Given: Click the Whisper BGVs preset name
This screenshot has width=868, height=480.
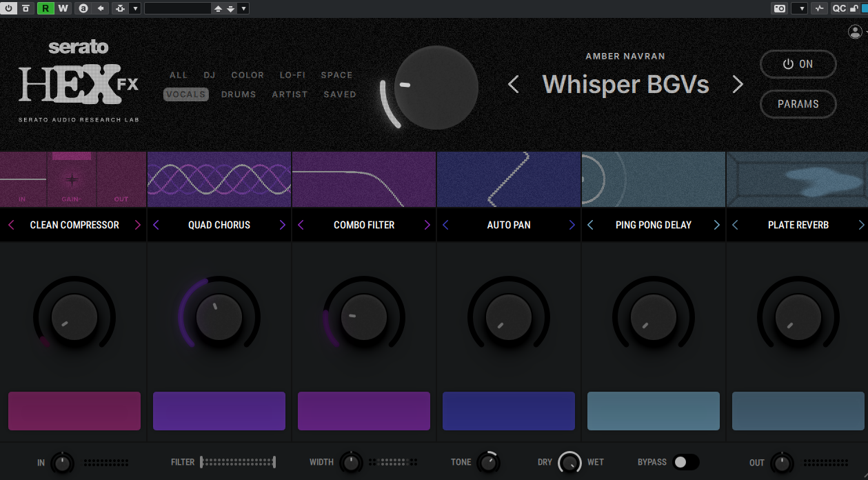Looking at the screenshot, I should (x=626, y=84).
